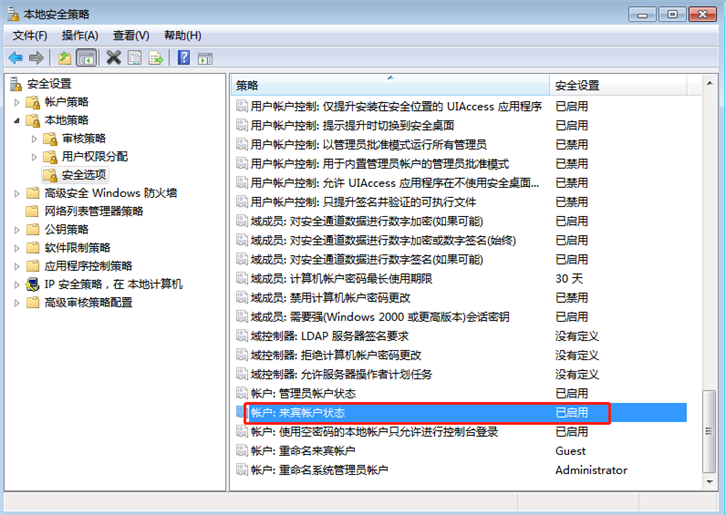The image size is (725, 515).
Task: Toggle the Show/Hide action pane icon
Action: [x=205, y=58]
